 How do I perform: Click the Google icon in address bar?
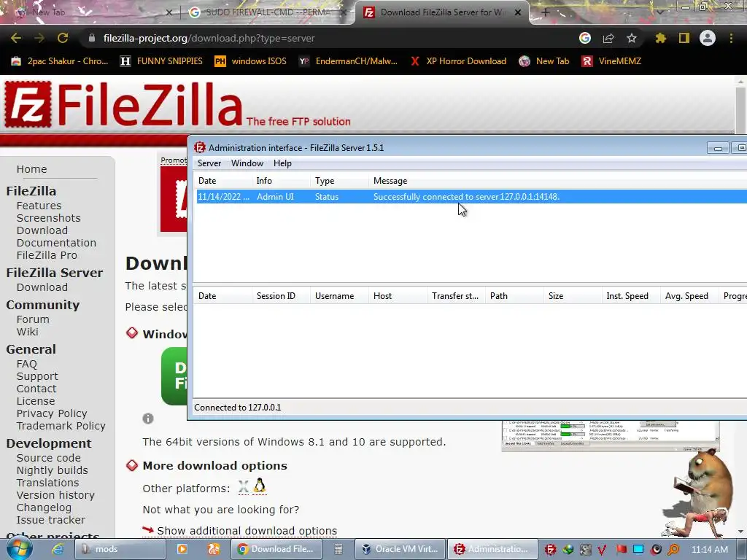(584, 38)
